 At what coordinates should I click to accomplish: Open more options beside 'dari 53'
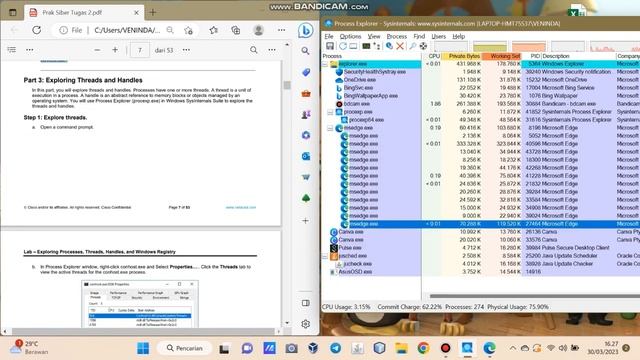186,50
